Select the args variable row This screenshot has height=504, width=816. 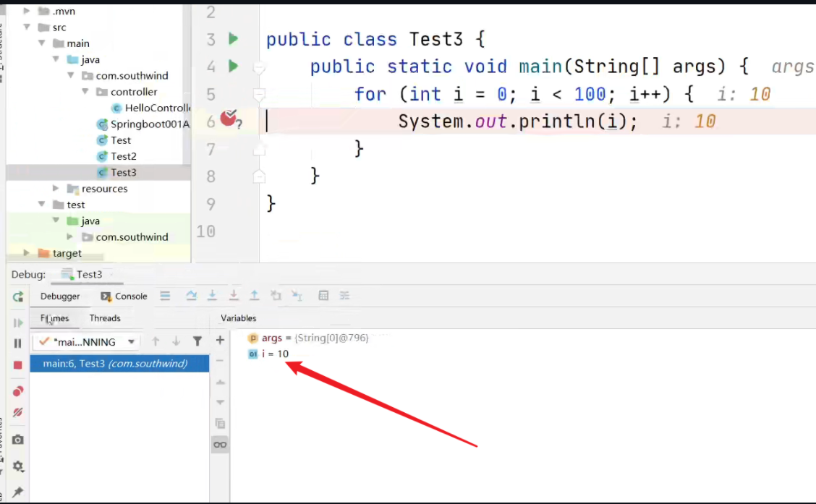click(308, 338)
